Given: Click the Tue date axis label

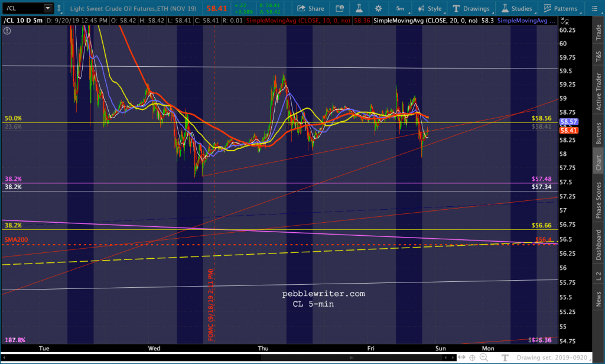Looking at the screenshot, I should [44, 348].
